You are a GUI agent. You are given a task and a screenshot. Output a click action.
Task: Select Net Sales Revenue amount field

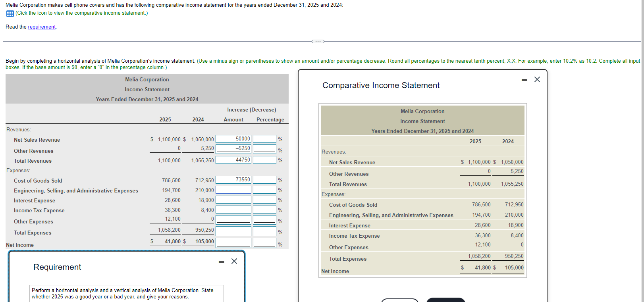pyautogui.click(x=233, y=139)
